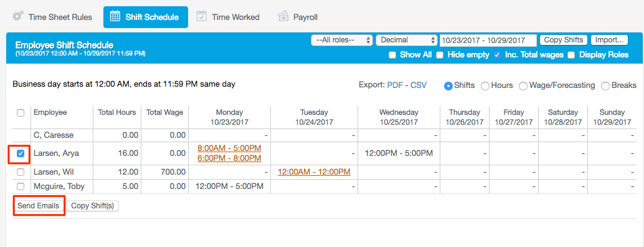Click employee name Larsen, Wil

click(54, 172)
